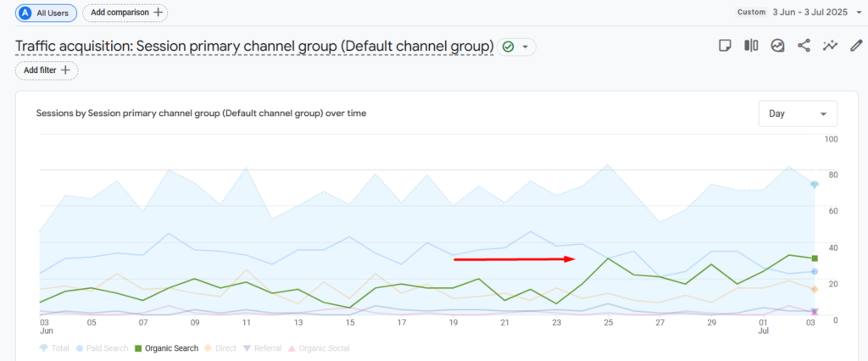Viewport: 868px width, 361px height.
Task: Toggle Paid Search legend item
Action: pos(103,348)
